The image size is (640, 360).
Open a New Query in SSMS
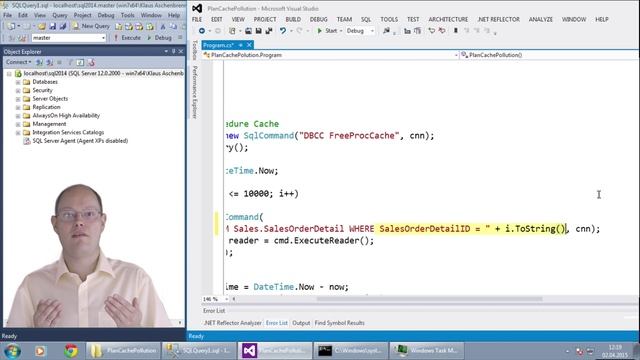[x=91, y=26]
